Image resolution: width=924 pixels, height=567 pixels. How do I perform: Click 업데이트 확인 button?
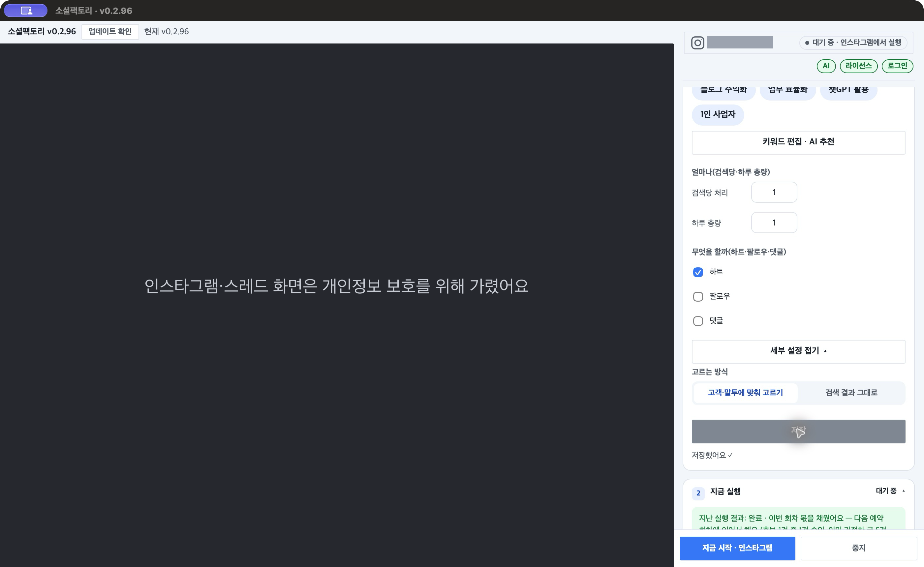point(110,32)
